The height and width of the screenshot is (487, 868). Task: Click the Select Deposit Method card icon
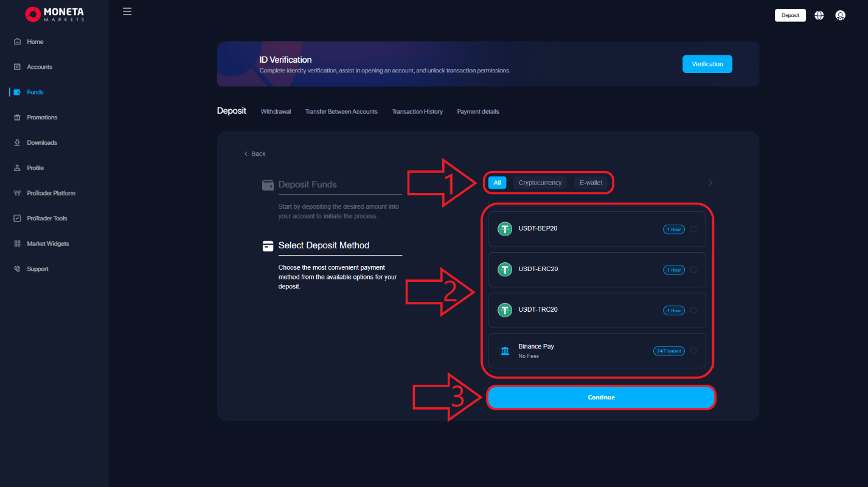[x=268, y=246]
